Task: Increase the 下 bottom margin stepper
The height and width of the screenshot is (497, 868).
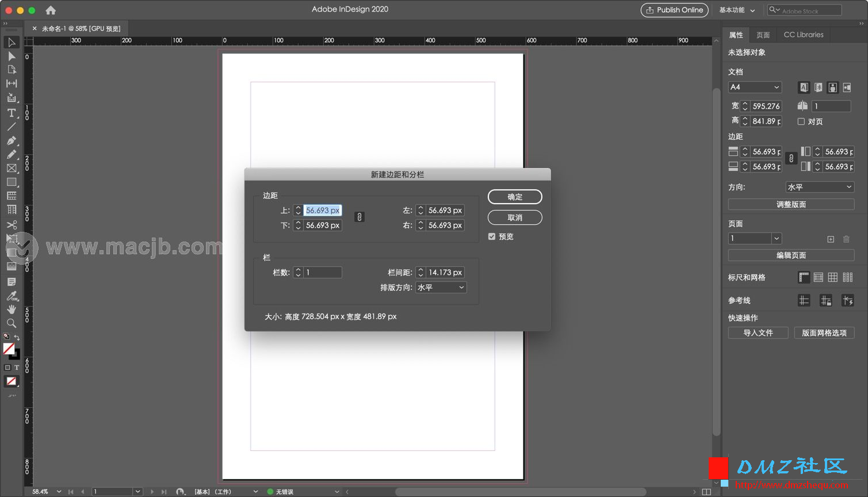Action: [298, 223]
